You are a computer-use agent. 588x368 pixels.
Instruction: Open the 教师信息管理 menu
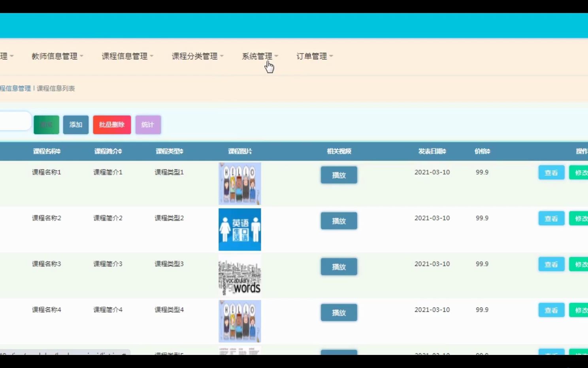(55, 56)
